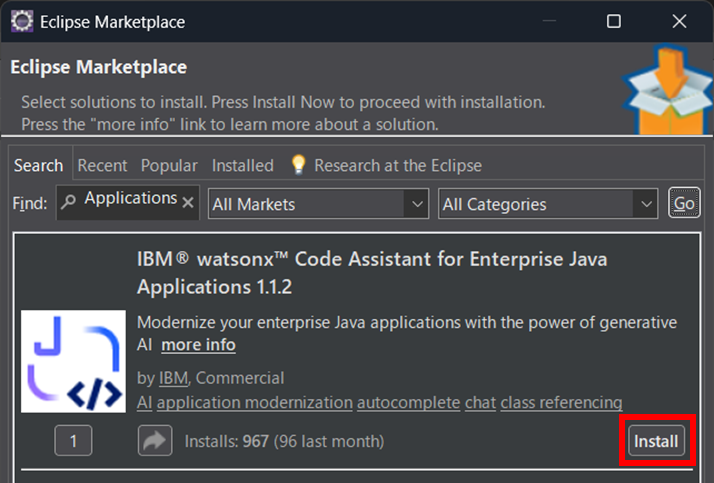Switch to the Recent tab

coord(102,165)
